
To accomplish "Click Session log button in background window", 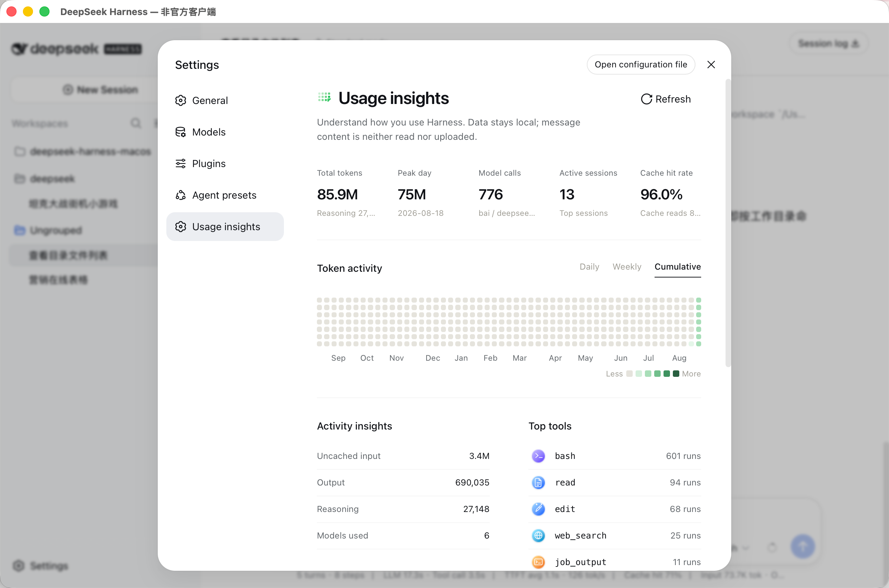I will [828, 43].
